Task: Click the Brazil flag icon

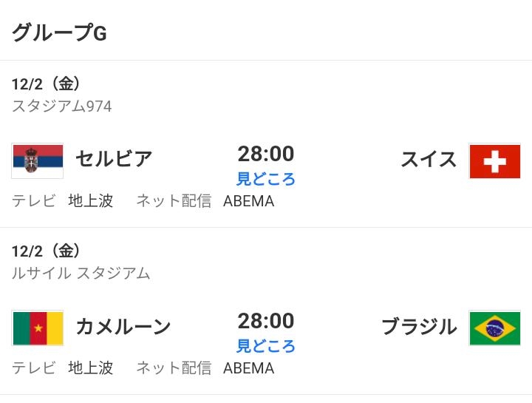Action: 494,328
